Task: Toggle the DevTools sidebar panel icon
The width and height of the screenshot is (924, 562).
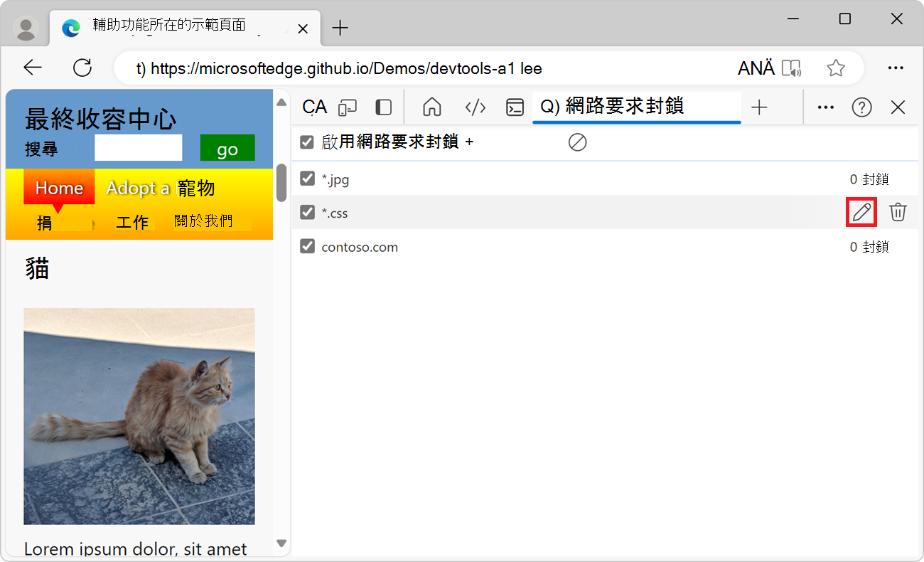Action: pyautogui.click(x=384, y=107)
